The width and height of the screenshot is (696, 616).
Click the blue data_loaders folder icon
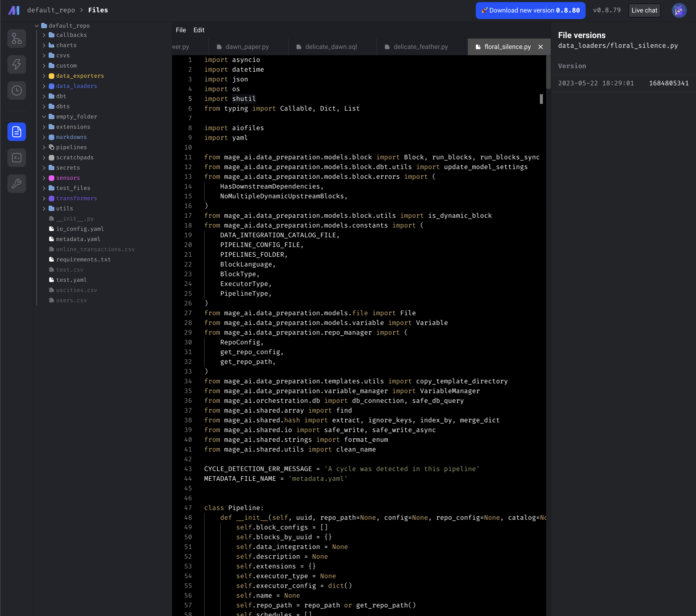(52, 86)
